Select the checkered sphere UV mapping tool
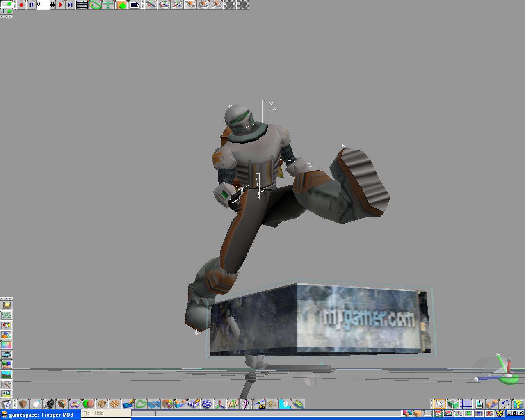 pyautogui.click(x=207, y=404)
